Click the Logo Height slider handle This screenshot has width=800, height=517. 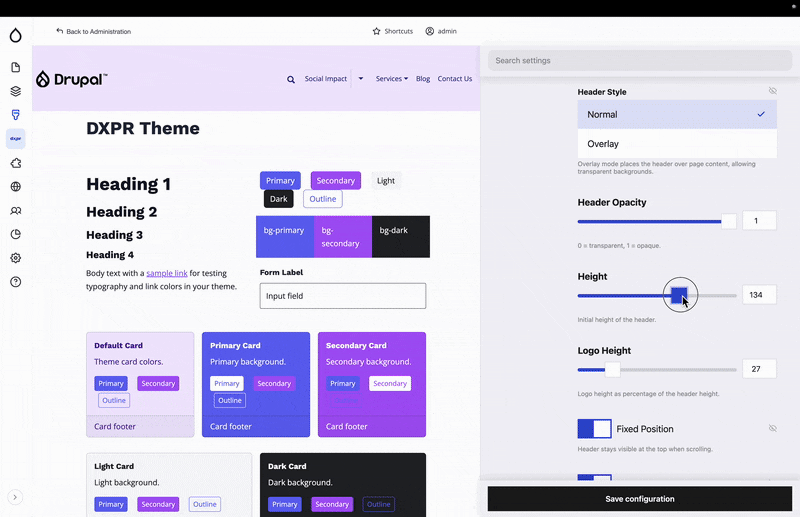point(612,370)
